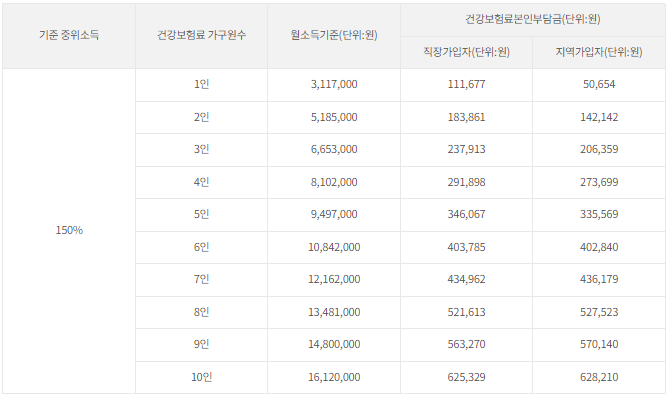Click the 183,861 workplace subscriber value
The image size is (669, 399).
[466, 117]
